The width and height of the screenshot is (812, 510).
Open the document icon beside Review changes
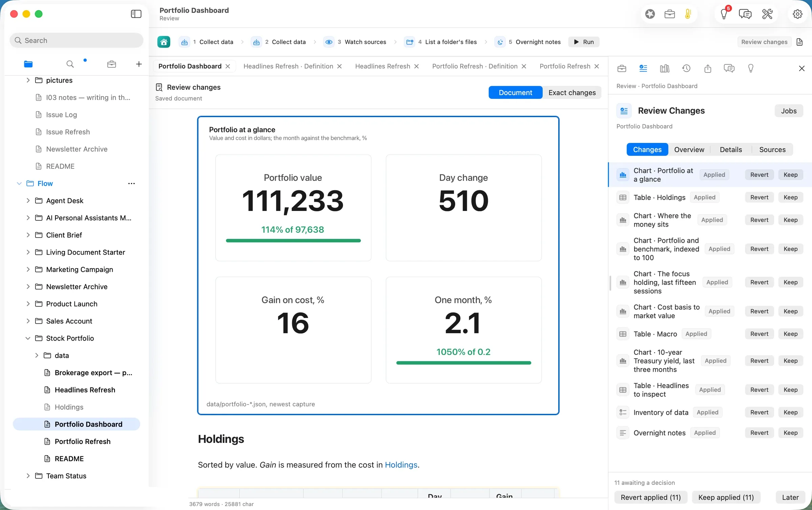tap(799, 42)
